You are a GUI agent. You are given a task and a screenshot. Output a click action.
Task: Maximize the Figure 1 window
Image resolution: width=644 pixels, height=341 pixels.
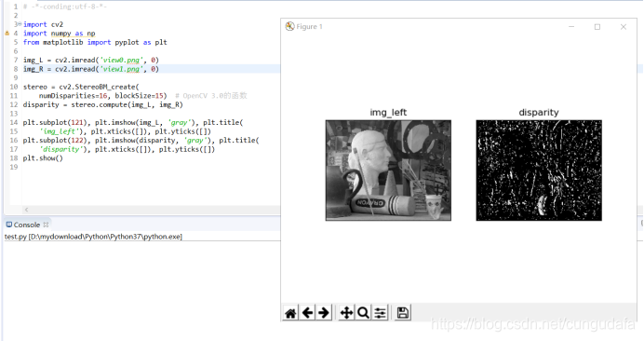[597, 27]
